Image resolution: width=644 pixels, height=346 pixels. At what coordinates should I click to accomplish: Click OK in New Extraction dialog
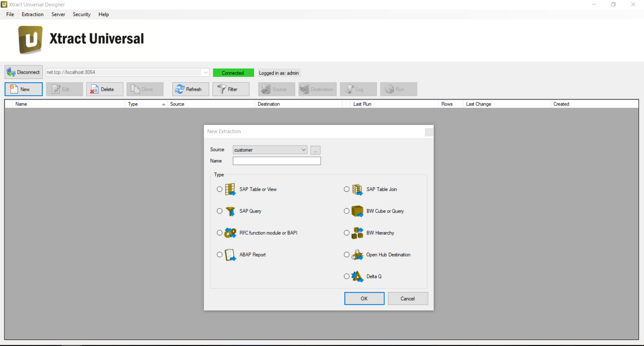(364, 298)
